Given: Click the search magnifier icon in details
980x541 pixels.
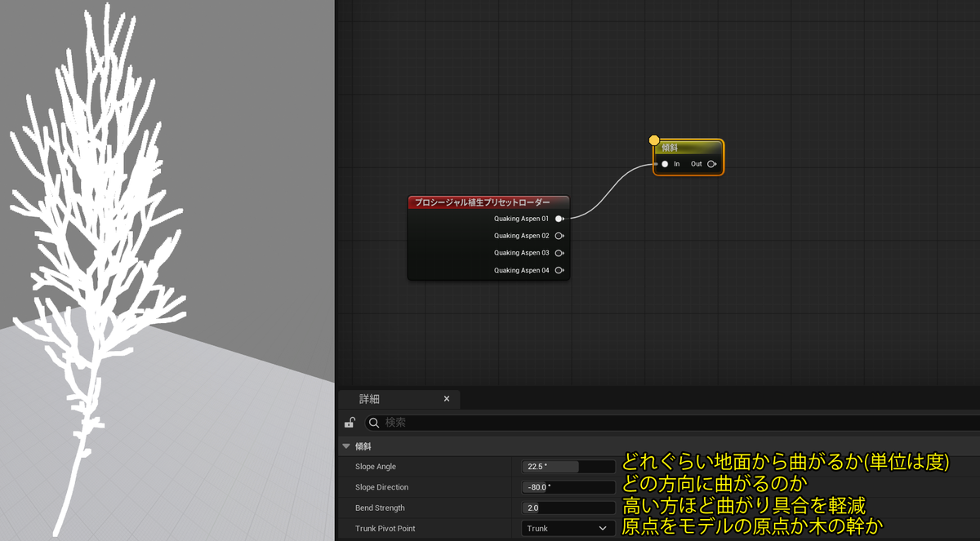Looking at the screenshot, I should (374, 423).
